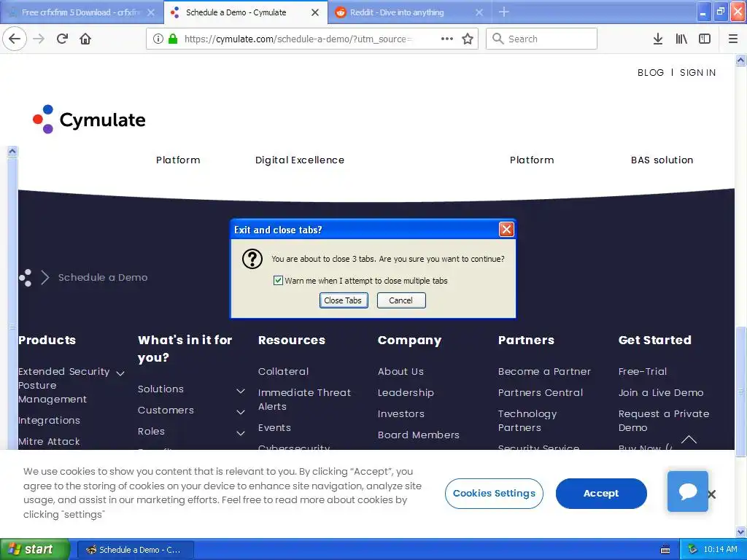Click the page vertical scrollbar down arrow
This screenshot has width=747, height=560.
[740, 532]
